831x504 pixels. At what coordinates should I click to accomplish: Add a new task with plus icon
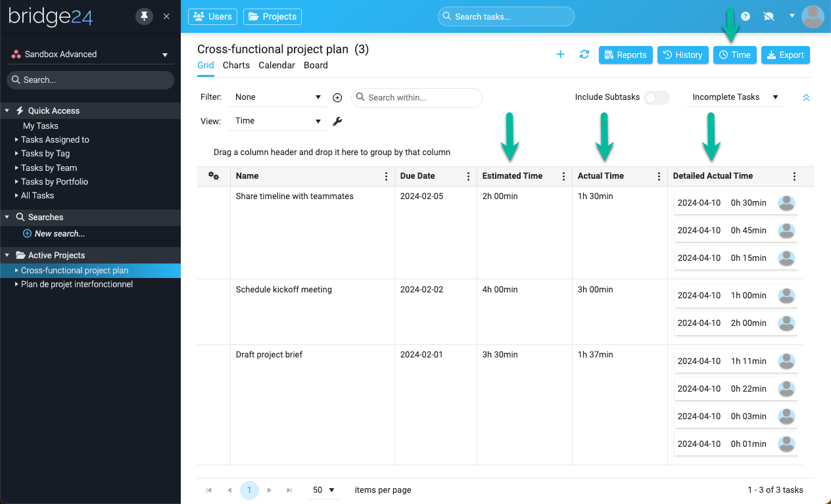[x=560, y=55]
